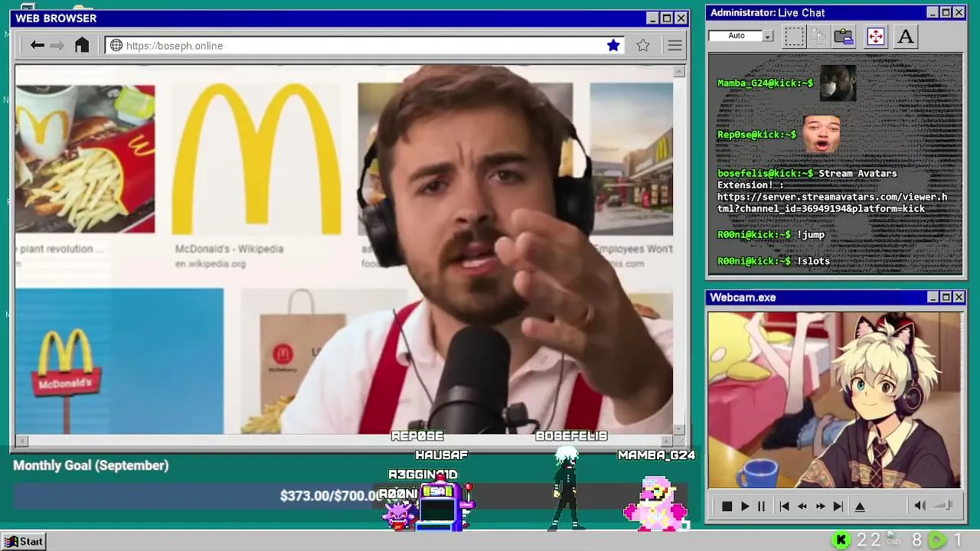Click the browser scroll down arrow
980x551 pixels.
679,429
